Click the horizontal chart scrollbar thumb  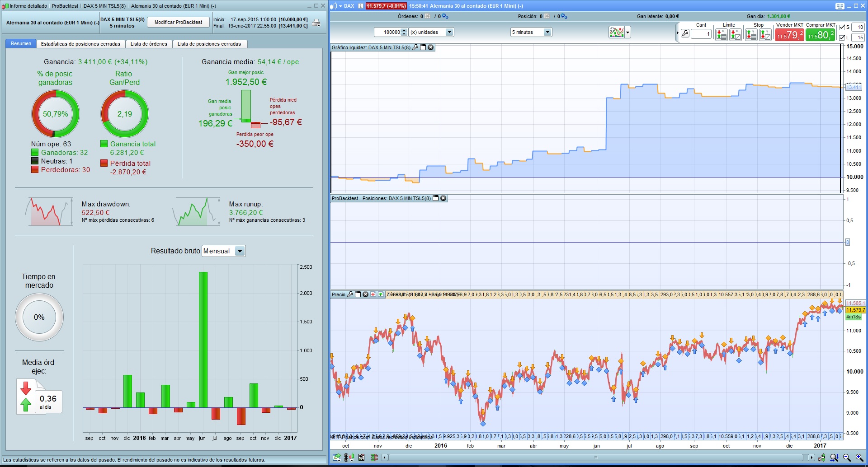coord(596,458)
